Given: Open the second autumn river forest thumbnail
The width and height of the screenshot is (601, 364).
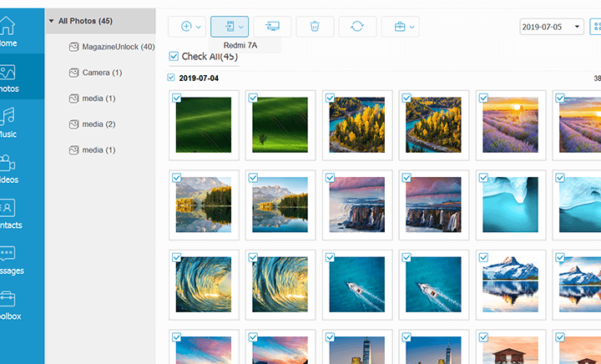Looking at the screenshot, I should 433,125.
